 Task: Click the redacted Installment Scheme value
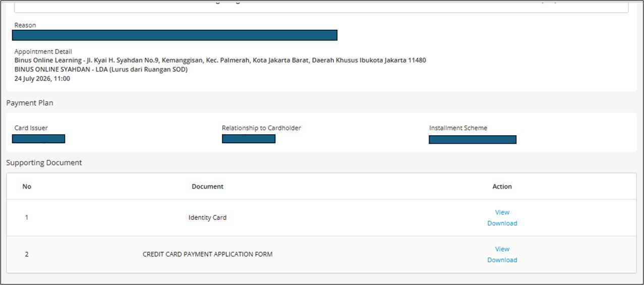[x=473, y=139]
